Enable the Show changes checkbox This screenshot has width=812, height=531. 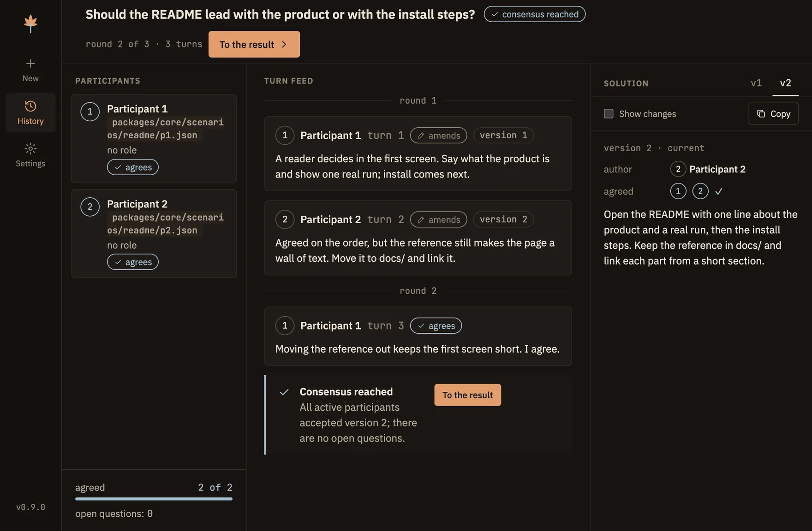[609, 113]
